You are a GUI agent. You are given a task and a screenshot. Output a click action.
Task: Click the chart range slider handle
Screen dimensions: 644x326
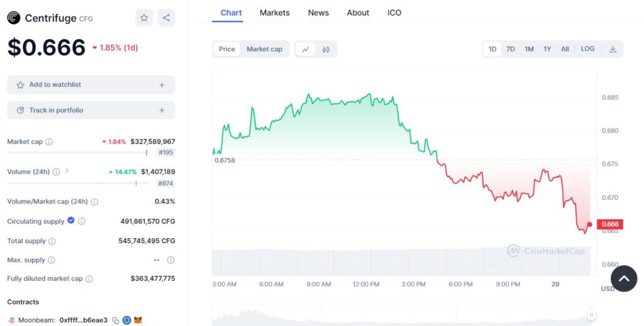tap(591, 315)
